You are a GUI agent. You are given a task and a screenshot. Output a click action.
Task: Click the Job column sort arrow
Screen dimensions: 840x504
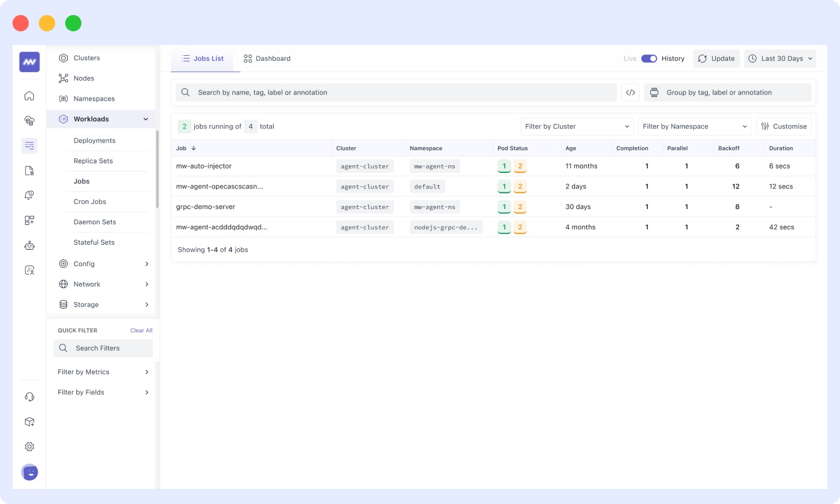pyautogui.click(x=194, y=148)
